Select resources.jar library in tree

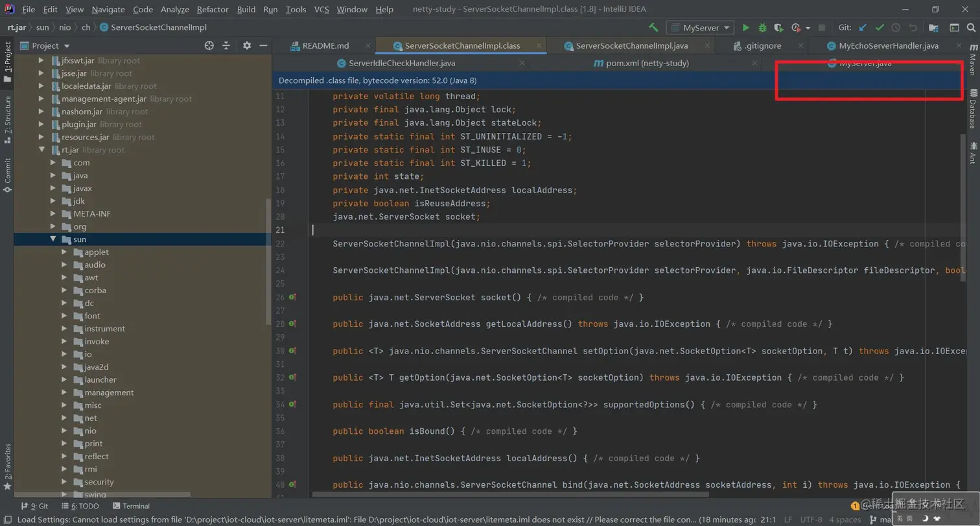[102, 137]
